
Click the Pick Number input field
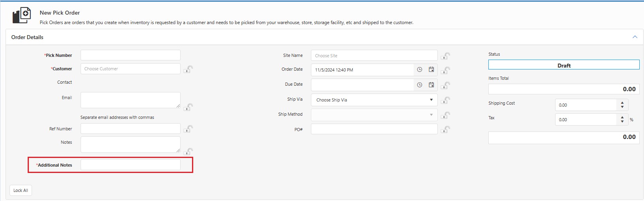130,55
